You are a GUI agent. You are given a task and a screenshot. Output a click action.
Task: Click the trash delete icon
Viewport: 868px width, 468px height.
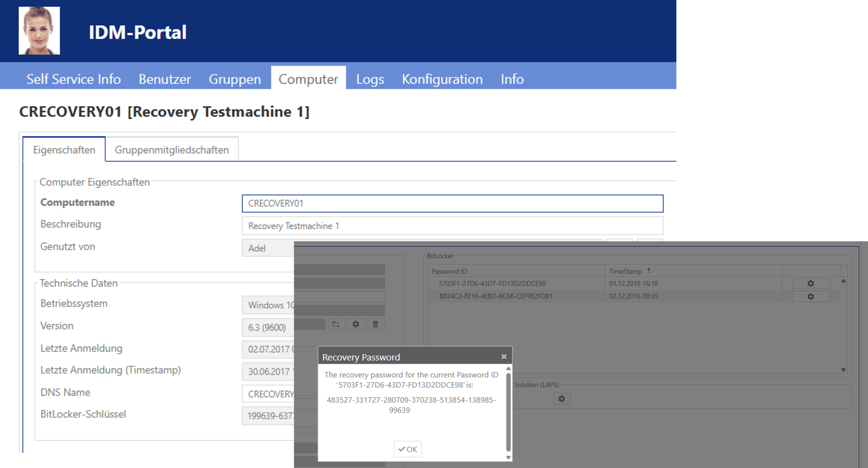click(x=376, y=324)
